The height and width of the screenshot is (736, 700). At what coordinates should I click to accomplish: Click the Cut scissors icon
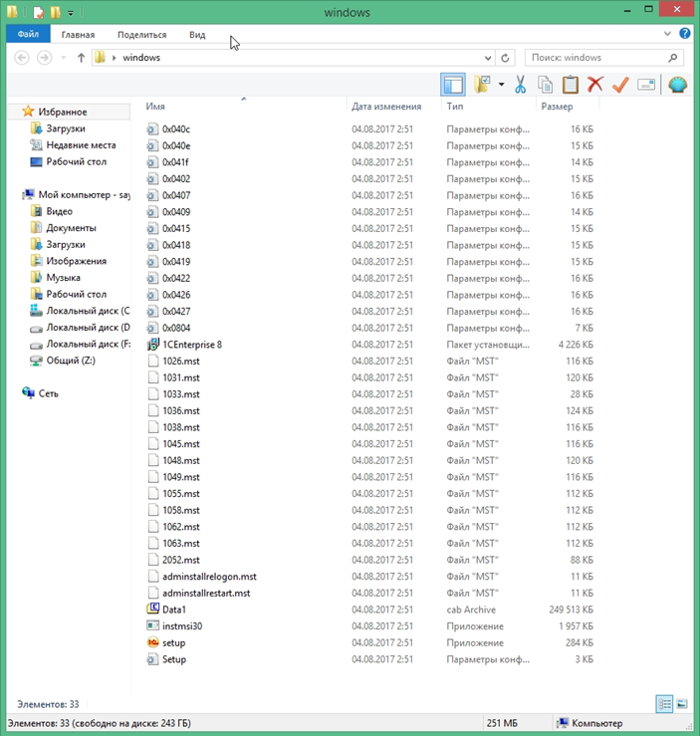point(521,85)
